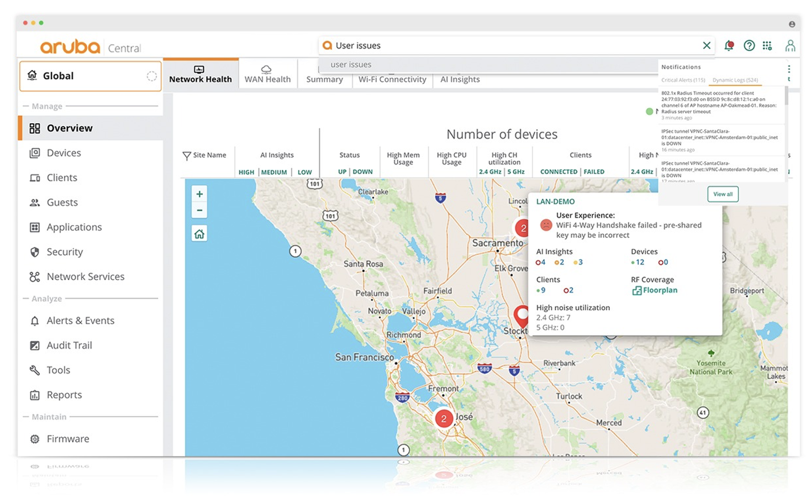Click the Site Name filter icon
The height and width of the screenshot is (504, 812).
coord(187,155)
